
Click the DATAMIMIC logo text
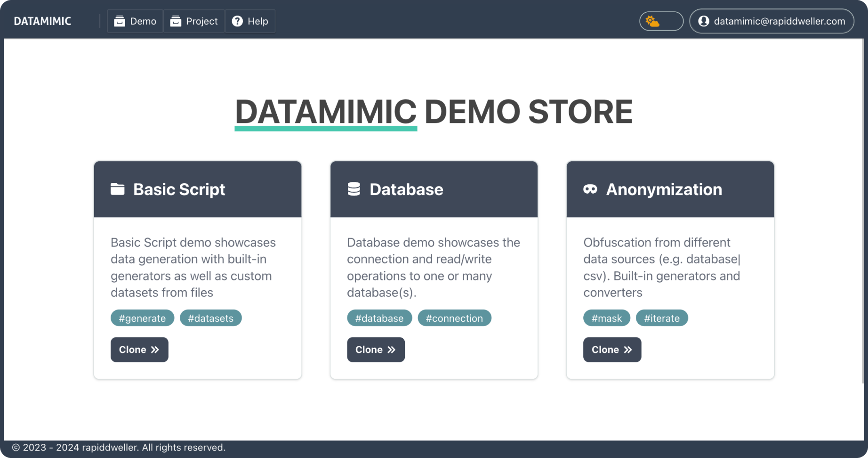tap(42, 21)
